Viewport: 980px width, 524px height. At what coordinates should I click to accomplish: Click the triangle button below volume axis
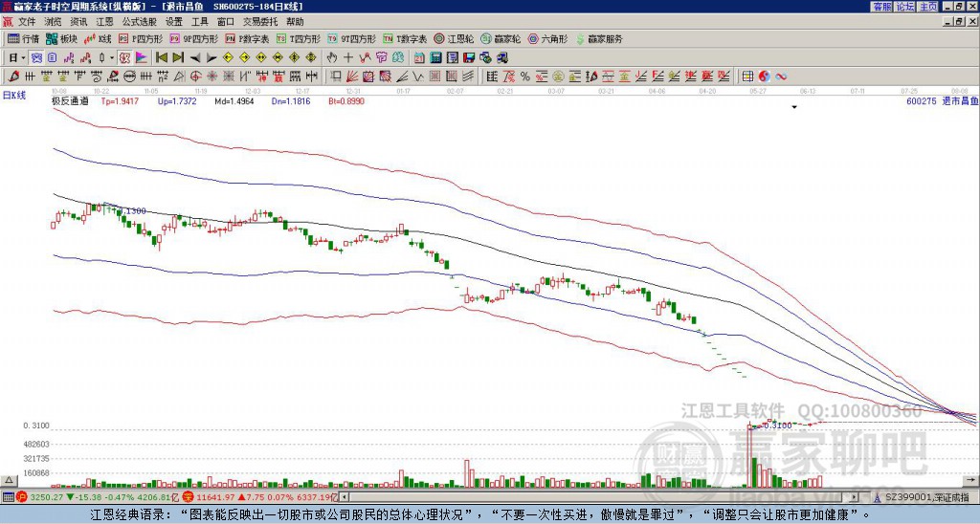[9, 480]
